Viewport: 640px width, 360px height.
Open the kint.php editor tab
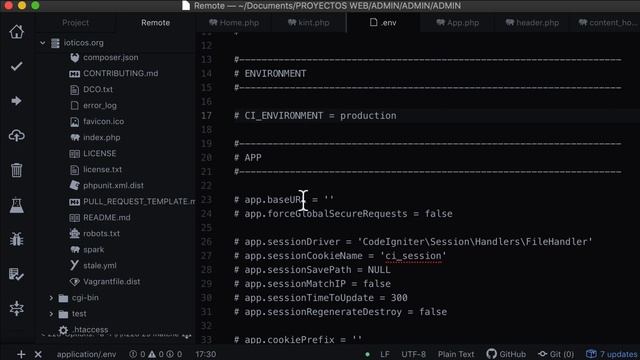[x=309, y=23]
